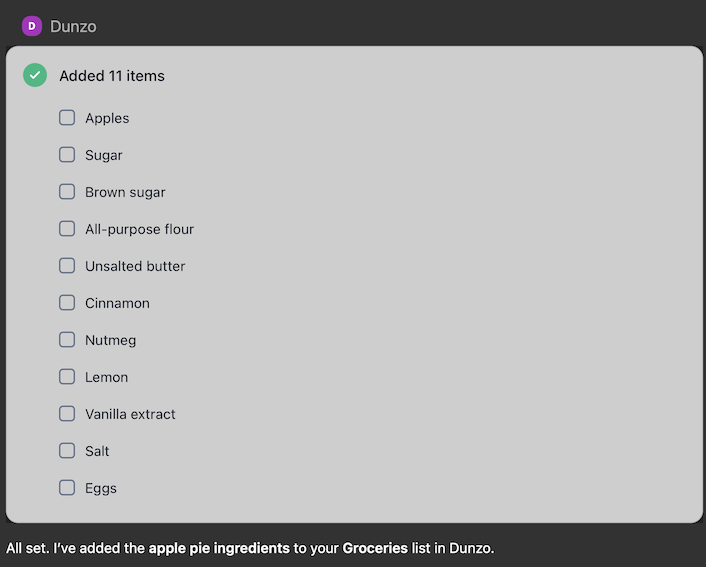Click the 'Vanilla extract' item label text
Image resolution: width=706 pixels, height=567 pixels.
pyautogui.click(x=130, y=414)
